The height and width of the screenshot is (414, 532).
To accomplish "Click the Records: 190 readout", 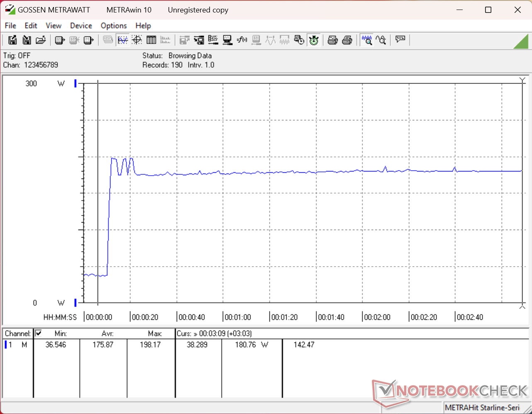I will point(162,65).
